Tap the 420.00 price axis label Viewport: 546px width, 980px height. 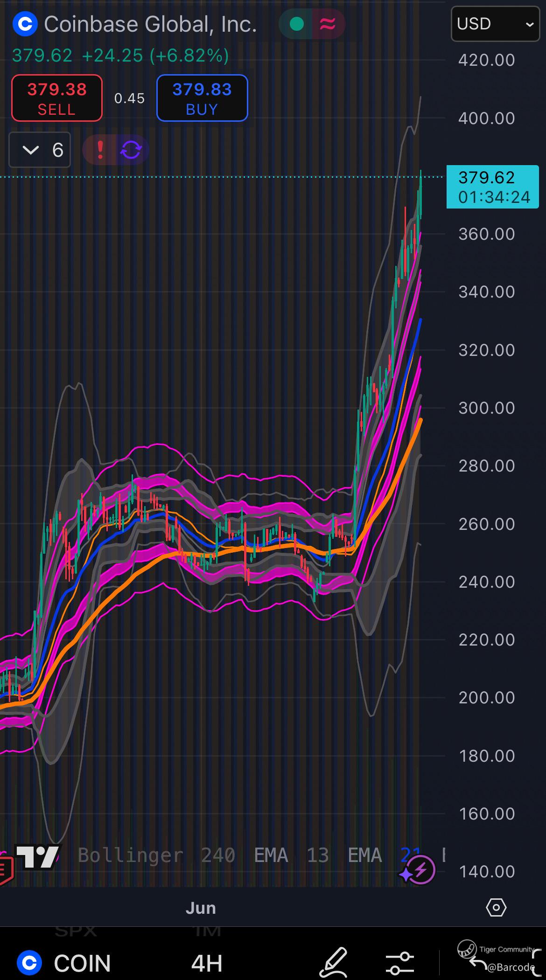(x=487, y=60)
